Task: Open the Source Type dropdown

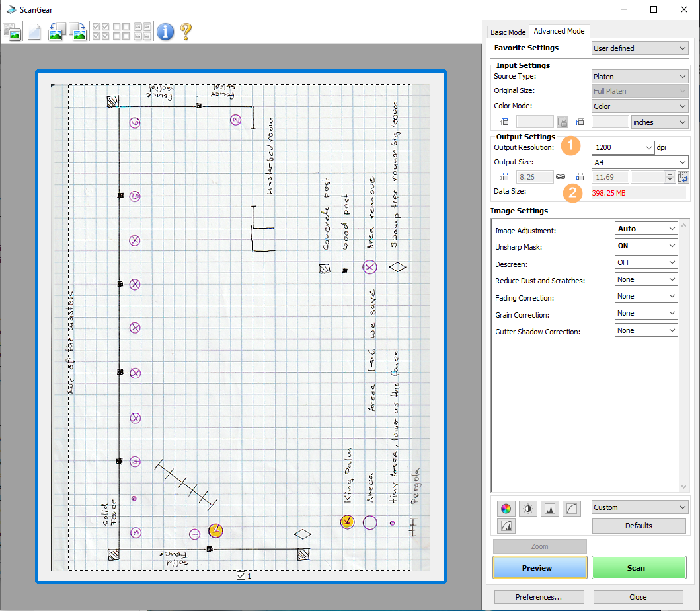Action: pos(640,77)
